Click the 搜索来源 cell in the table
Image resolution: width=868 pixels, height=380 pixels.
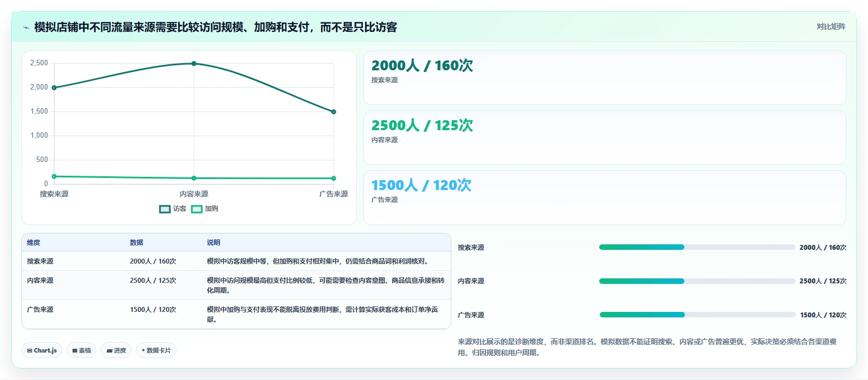coord(40,261)
